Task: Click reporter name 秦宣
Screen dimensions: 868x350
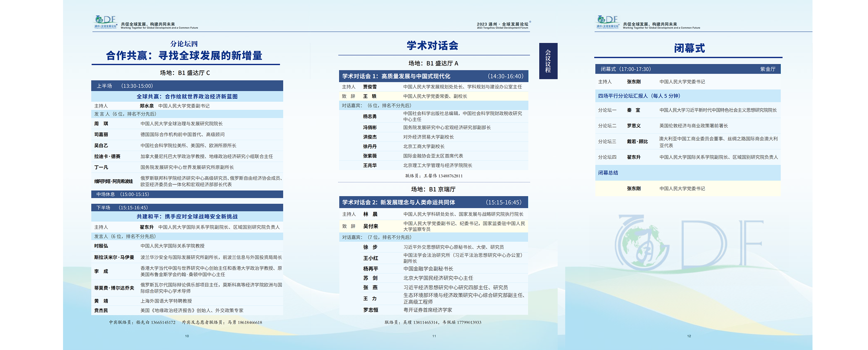Action: pos(633,110)
